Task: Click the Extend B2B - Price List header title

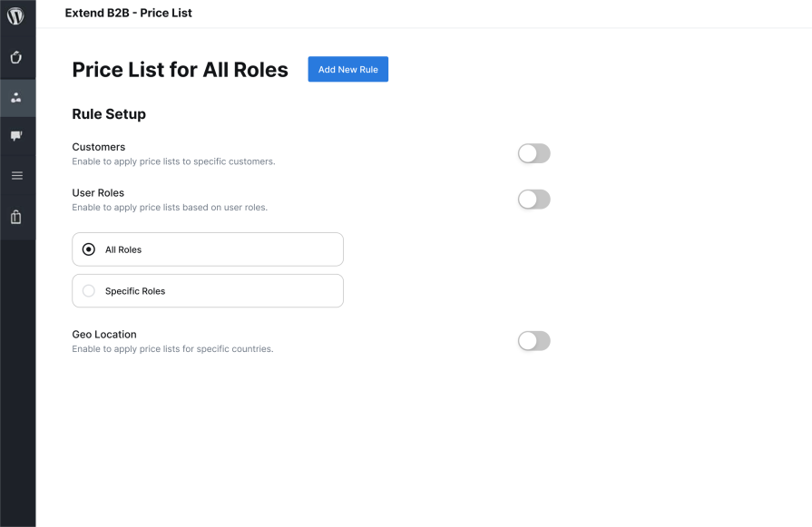Action: pos(129,13)
